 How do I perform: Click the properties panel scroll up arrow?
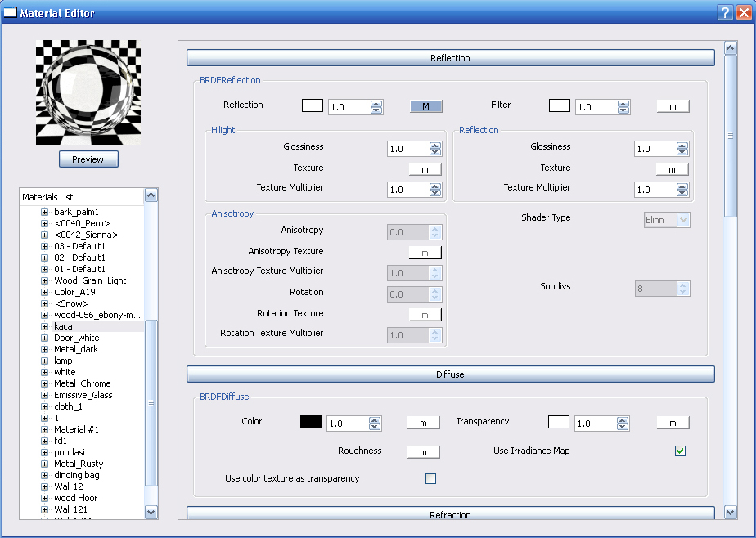tap(731, 47)
